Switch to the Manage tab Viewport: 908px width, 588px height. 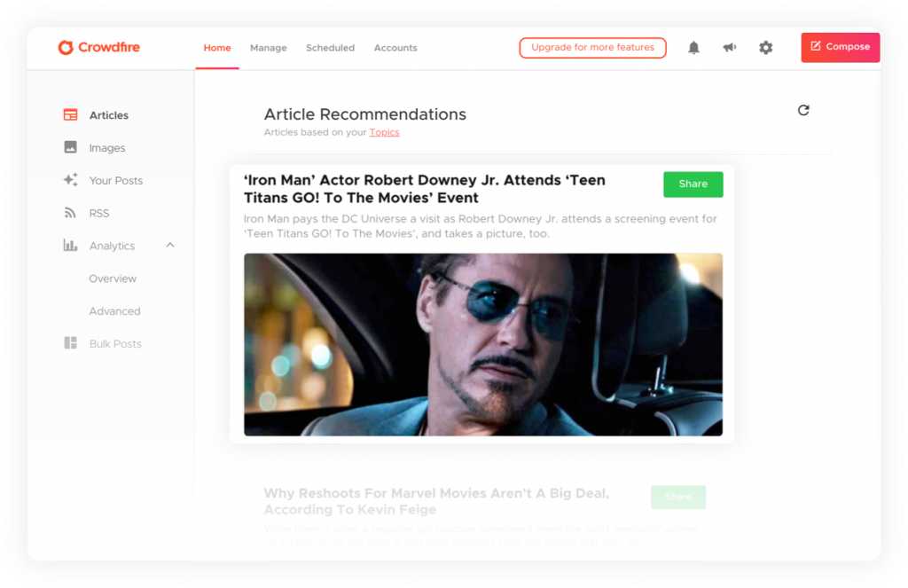click(x=268, y=48)
